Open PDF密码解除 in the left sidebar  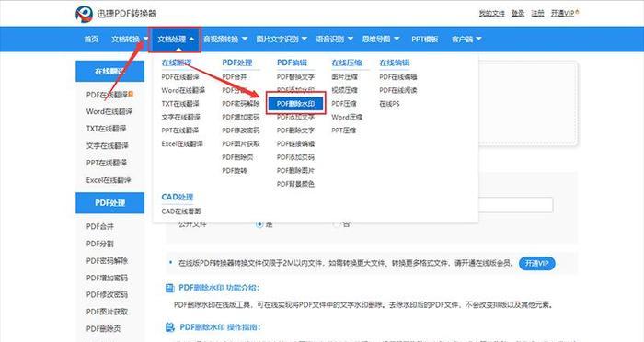pos(107,261)
